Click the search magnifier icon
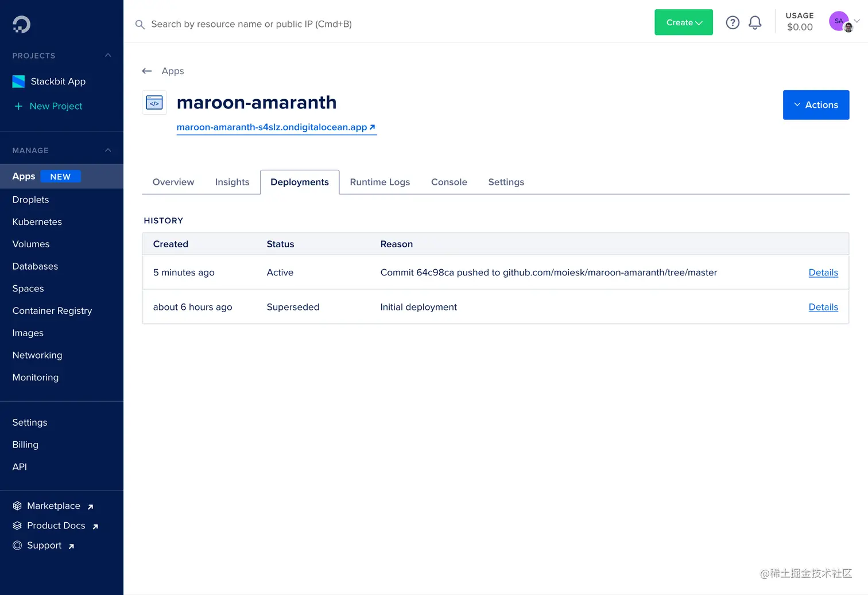 [x=139, y=25]
